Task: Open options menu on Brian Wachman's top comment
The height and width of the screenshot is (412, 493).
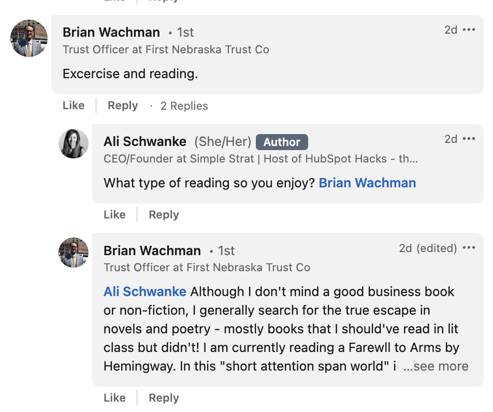Action: point(469,30)
